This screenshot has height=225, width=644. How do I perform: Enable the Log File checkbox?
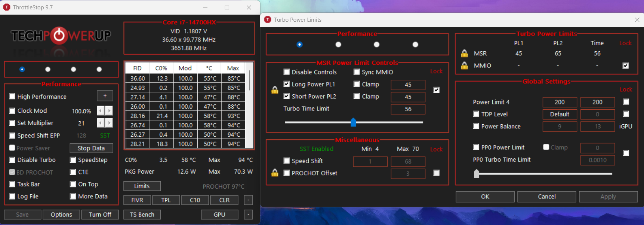point(12,197)
